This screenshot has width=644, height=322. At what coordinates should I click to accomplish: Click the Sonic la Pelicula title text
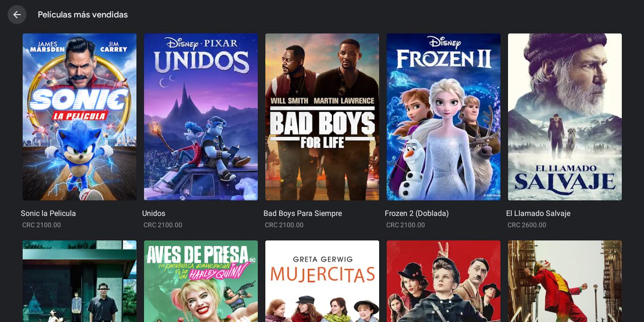48,214
